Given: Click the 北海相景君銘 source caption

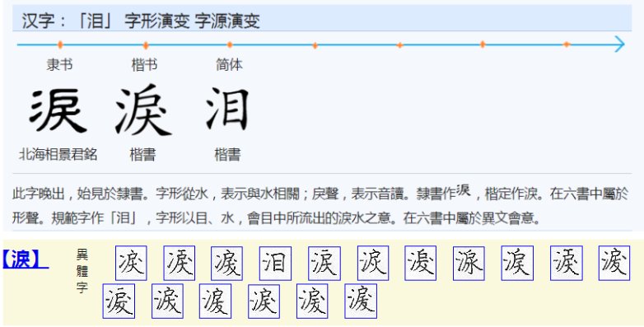Looking at the screenshot, I should (x=58, y=155).
